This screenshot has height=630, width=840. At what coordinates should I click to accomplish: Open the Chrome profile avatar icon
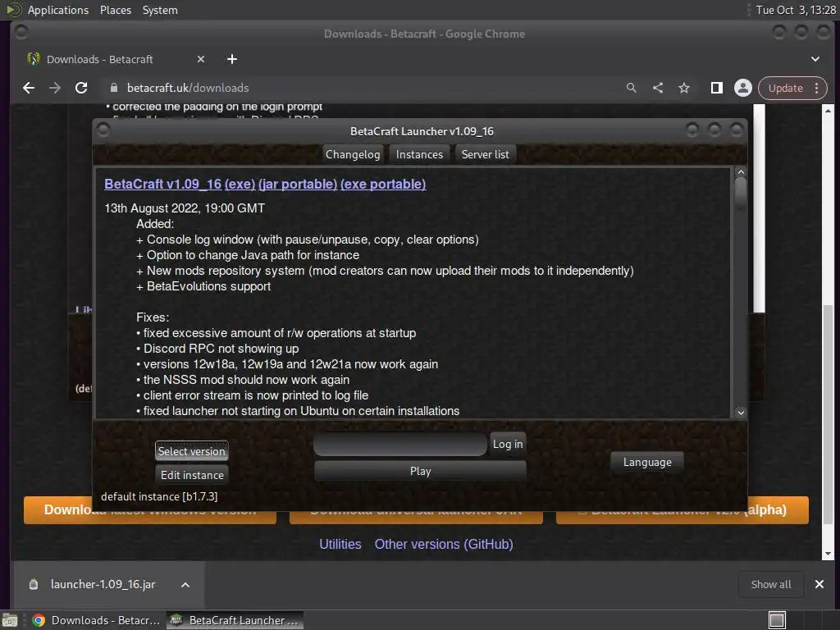coord(743,88)
